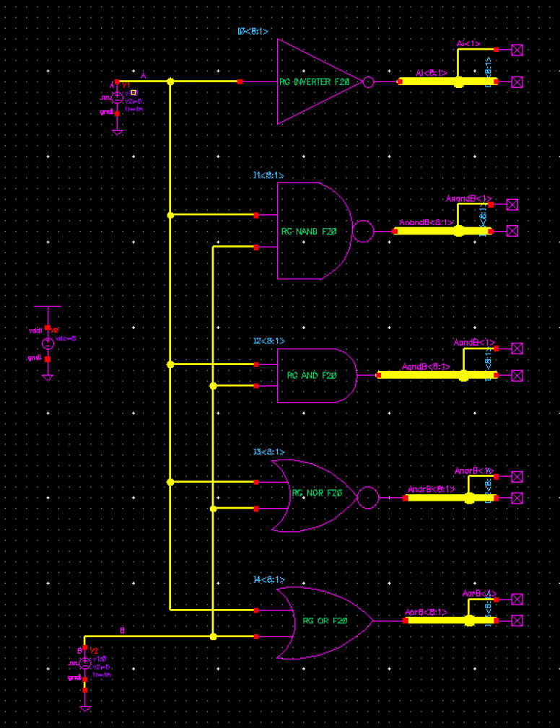Image resolution: width=560 pixels, height=728 pixels.
Task: Click the ground symbol below V2
Action: (85, 709)
